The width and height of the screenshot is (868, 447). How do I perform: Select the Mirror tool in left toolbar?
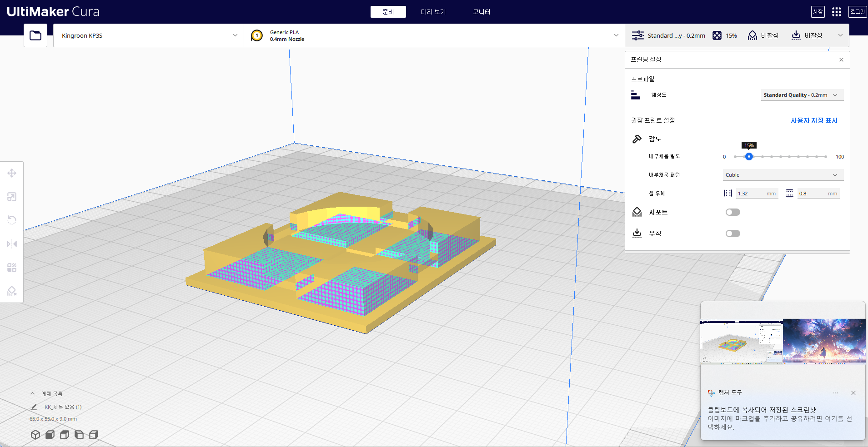click(12, 244)
